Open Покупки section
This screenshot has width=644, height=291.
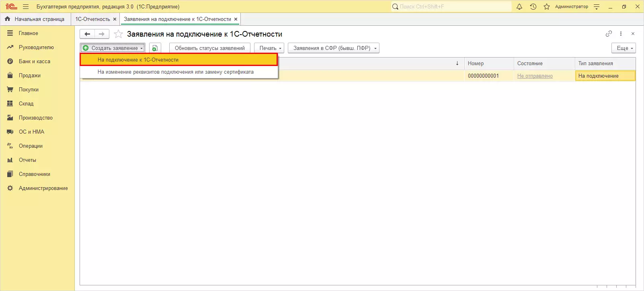tap(29, 90)
